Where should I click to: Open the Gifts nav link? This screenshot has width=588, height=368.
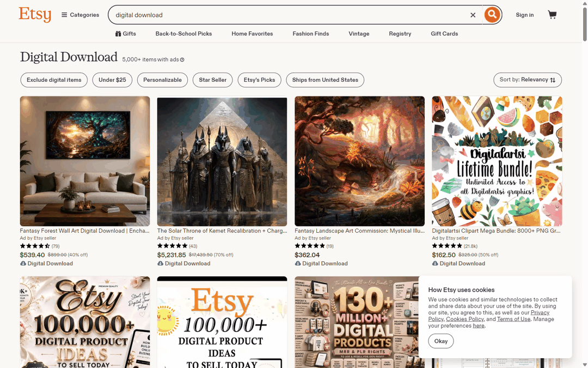click(126, 33)
